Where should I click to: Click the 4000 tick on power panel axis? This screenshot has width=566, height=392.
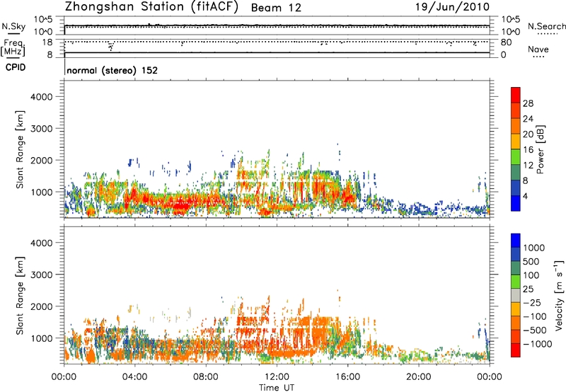pos(41,97)
